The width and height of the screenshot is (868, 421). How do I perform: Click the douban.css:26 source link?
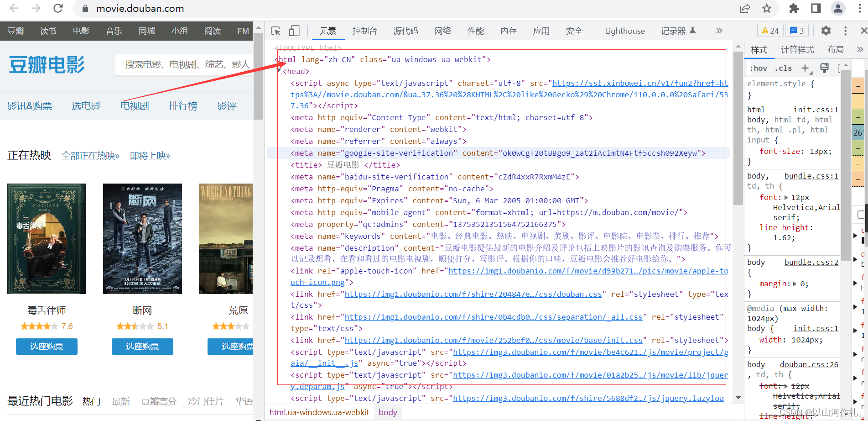click(809, 364)
